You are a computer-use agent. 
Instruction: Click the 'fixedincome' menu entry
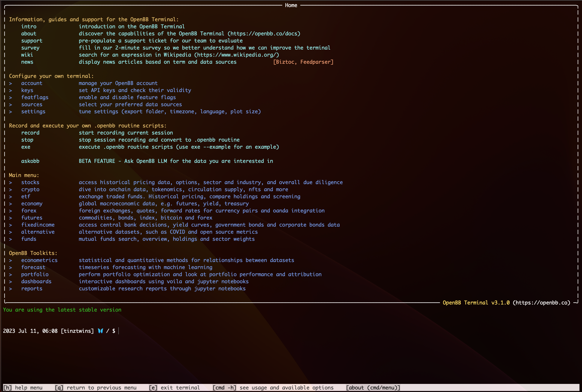tap(38, 225)
